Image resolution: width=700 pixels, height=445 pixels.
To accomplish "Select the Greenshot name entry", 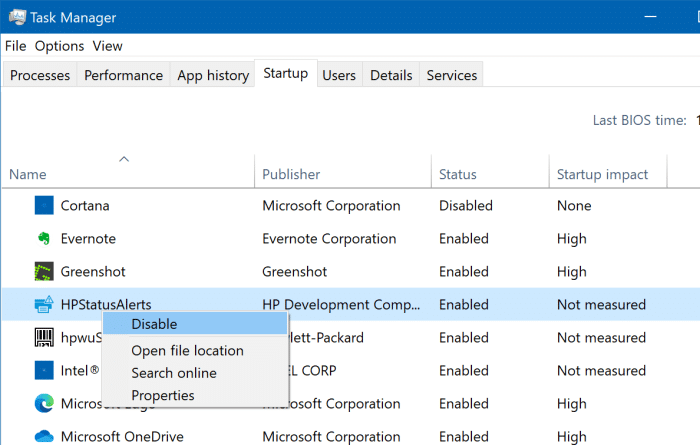I will (93, 271).
